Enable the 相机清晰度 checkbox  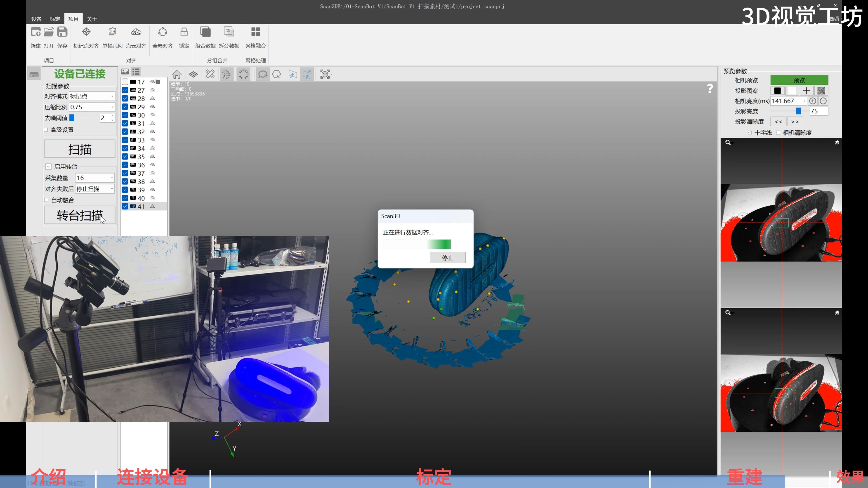(778, 133)
